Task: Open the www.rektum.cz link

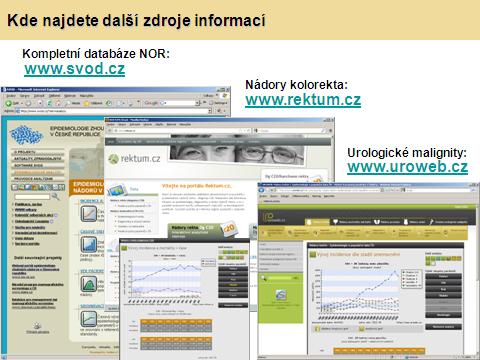Action: point(303,100)
